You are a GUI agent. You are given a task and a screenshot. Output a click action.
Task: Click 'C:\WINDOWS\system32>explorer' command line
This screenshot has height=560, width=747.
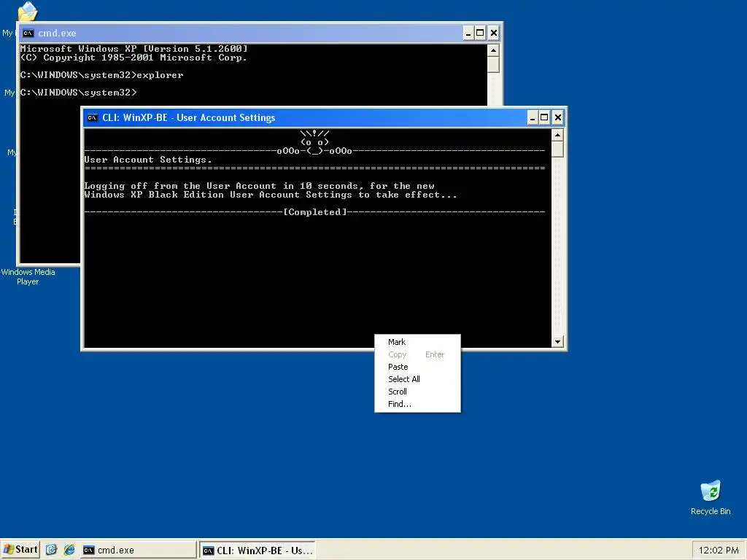coord(101,75)
